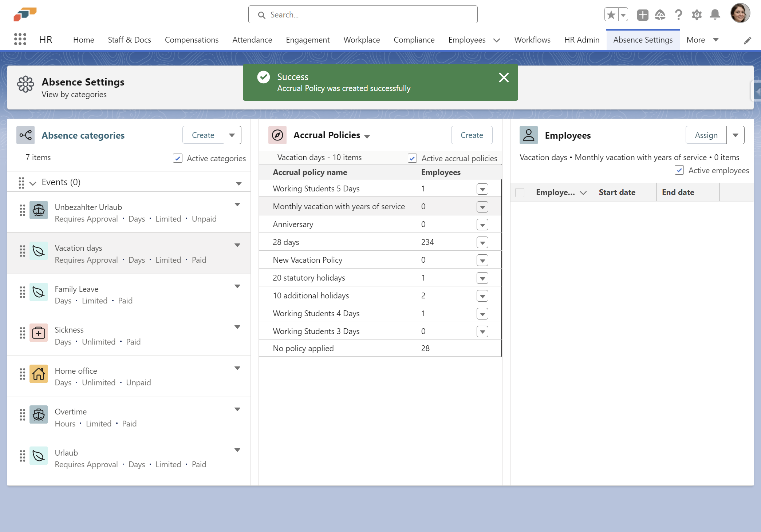Click the favorites star icon
The height and width of the screenshot is (532, 761).
(x=611, y=15)
